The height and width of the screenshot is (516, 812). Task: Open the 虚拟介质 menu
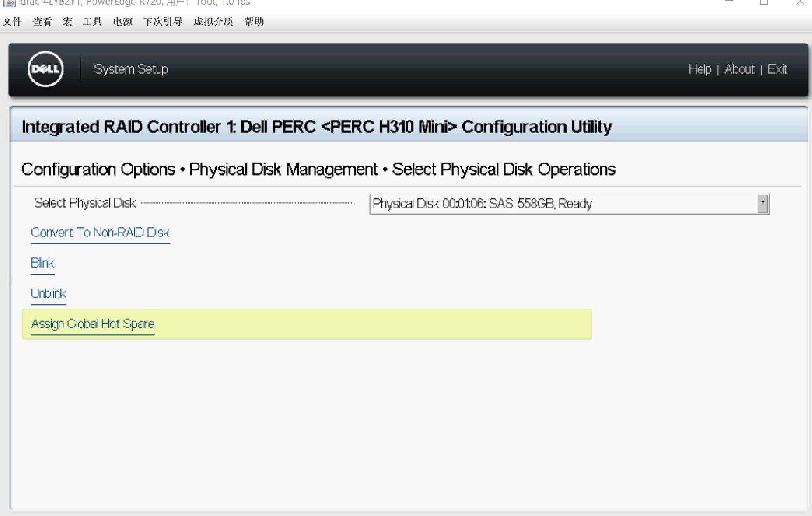[x=213, y=21]
